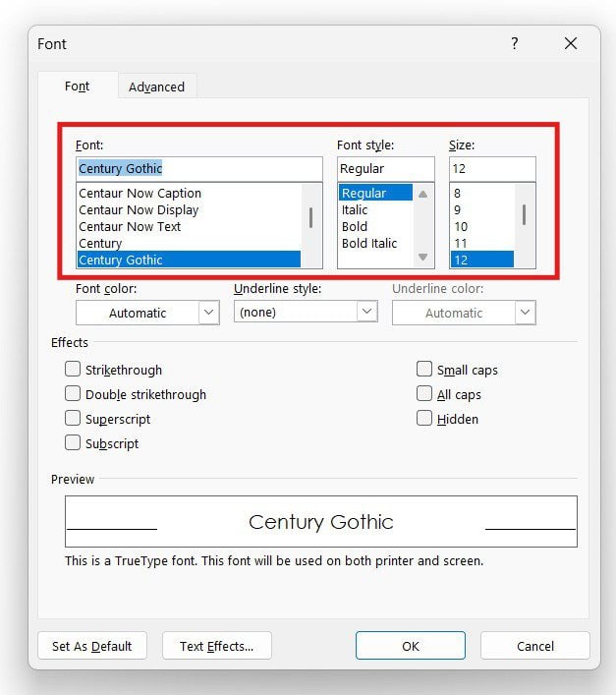Check the Hidden checkbox

click(x=424, y=418)
